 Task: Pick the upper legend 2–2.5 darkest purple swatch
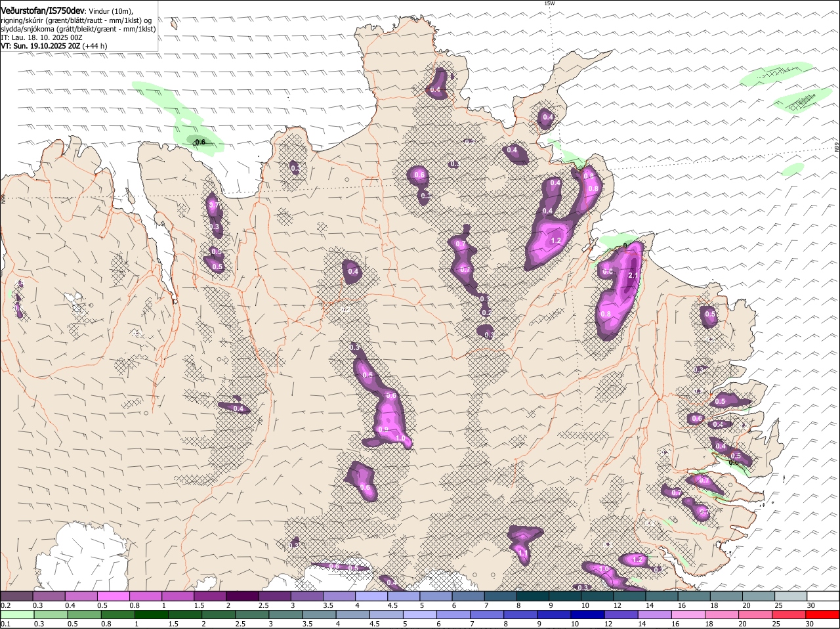pos(243,596)
